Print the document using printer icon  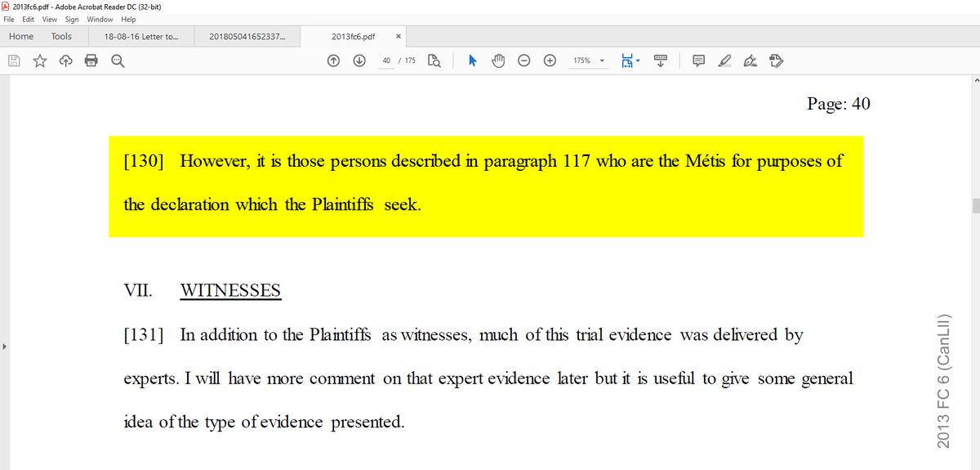[91, 60]
